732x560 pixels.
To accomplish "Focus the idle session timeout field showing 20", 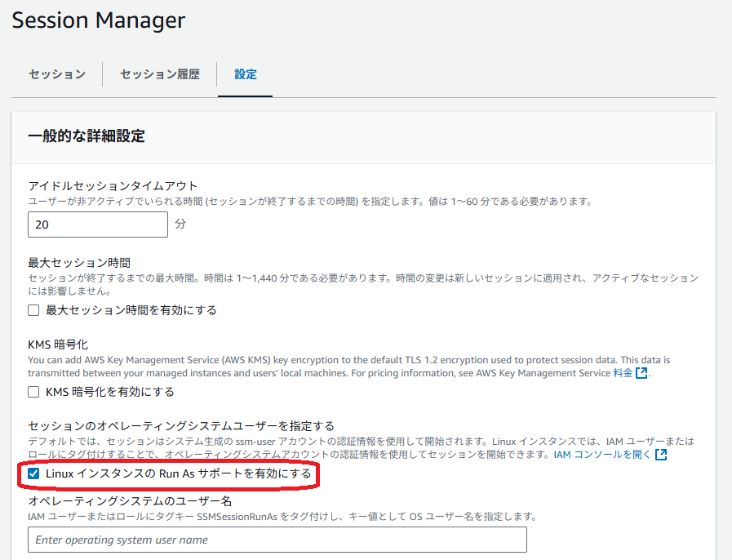I will click(x=98, y=224).
